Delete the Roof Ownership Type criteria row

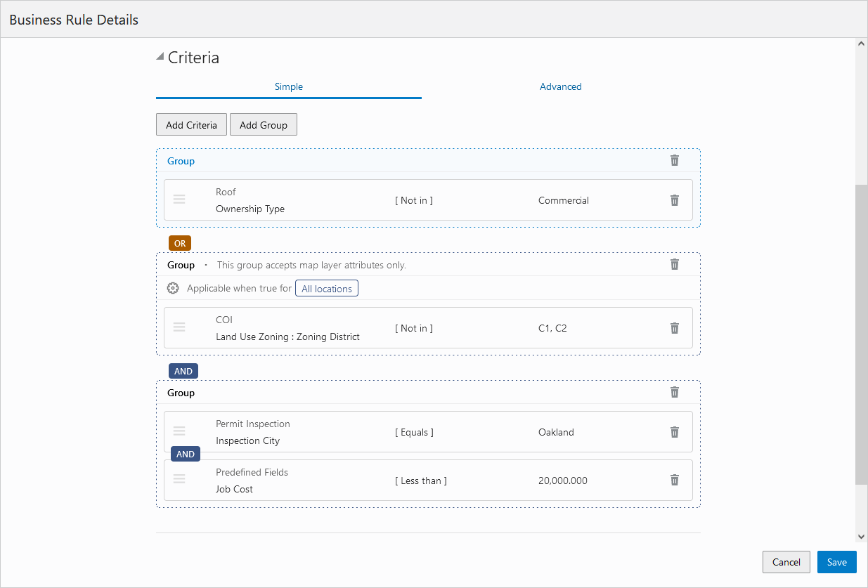tap(675, 201)
